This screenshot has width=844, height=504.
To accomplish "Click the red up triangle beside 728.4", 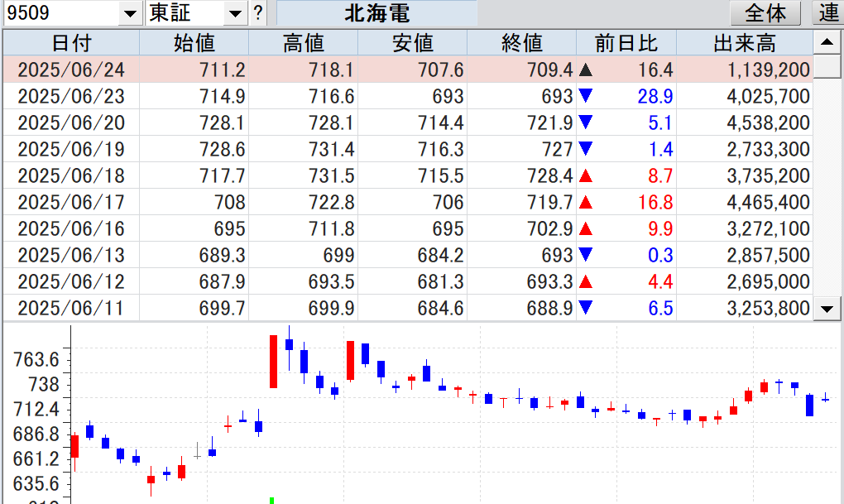I will click(x=586, y=175).
